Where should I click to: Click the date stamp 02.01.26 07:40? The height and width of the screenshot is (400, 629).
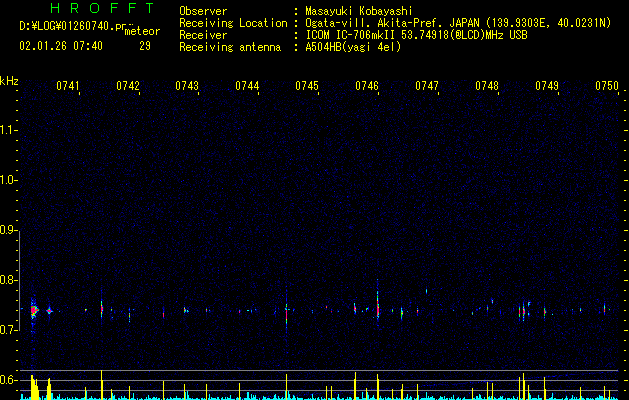click(x=61, y=46)
